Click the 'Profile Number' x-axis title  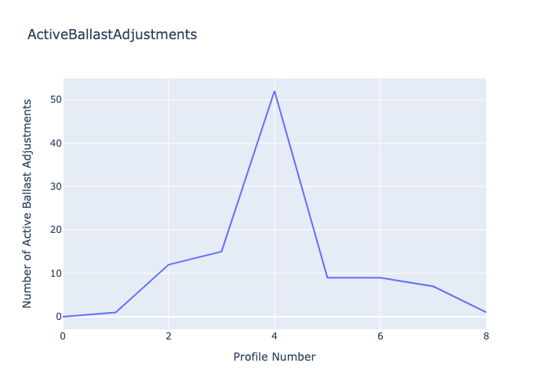[274, 357]
